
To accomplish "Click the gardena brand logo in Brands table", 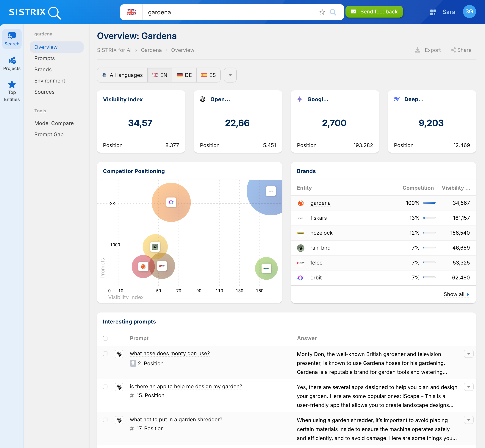I will pyautogui.click(x=300, y=203).
